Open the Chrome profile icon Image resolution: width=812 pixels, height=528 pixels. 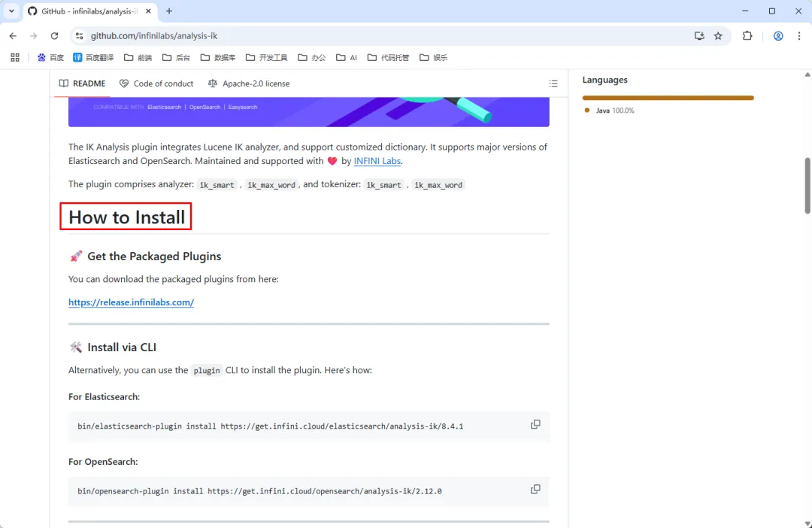(x=778, y=36)
